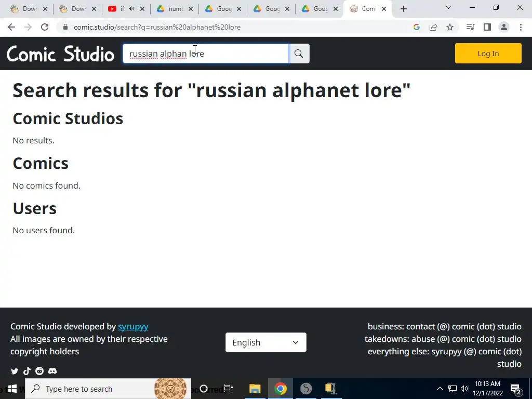Viewport: 532px width, 399px height.
Task: Open File Explorer in taskbar
Action: [255, 389]
